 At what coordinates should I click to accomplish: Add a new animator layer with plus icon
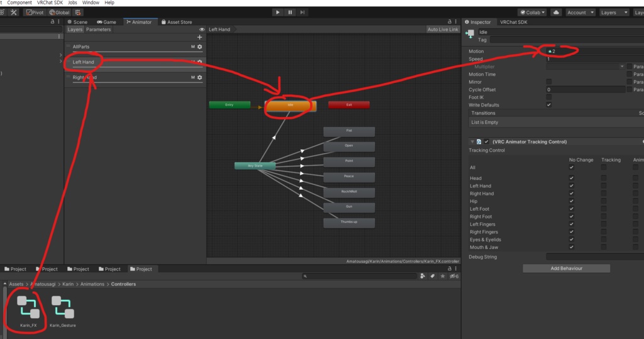(199, 37)
